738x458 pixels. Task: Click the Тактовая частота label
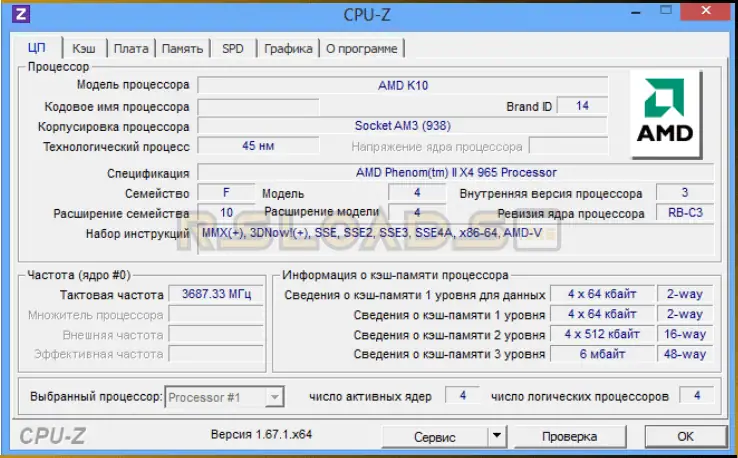112,295
